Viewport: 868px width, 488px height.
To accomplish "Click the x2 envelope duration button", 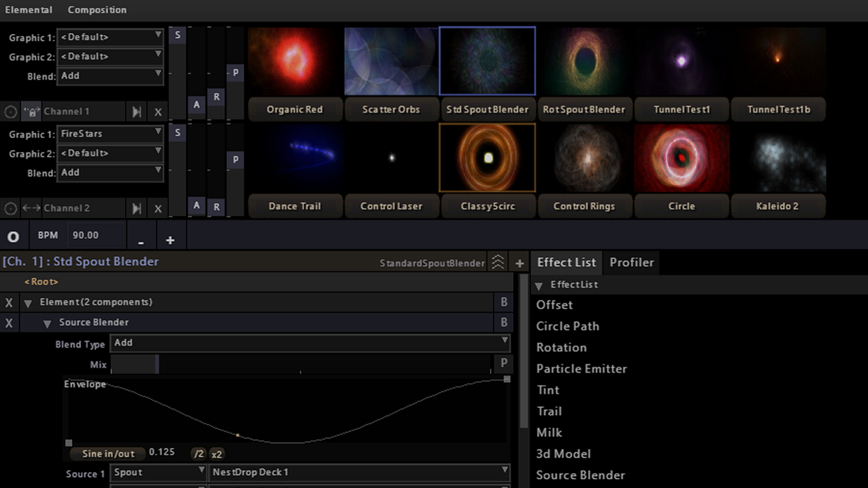I will coord(217,454).
